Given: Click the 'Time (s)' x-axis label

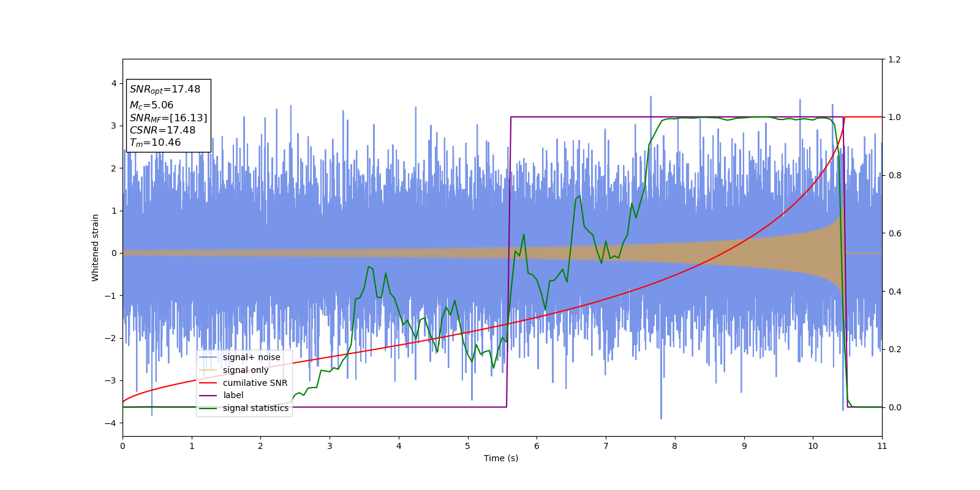Looking at the screenshot, I should click(501, 458).
